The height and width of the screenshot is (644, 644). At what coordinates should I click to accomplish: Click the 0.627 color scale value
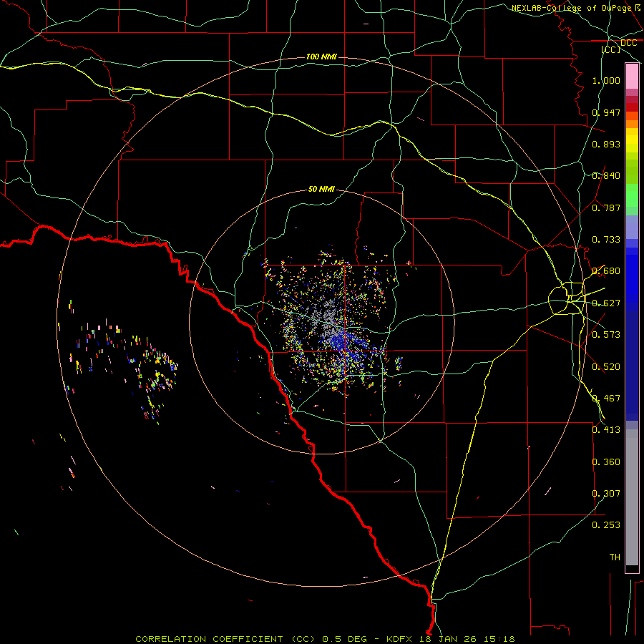pos(606,303)
